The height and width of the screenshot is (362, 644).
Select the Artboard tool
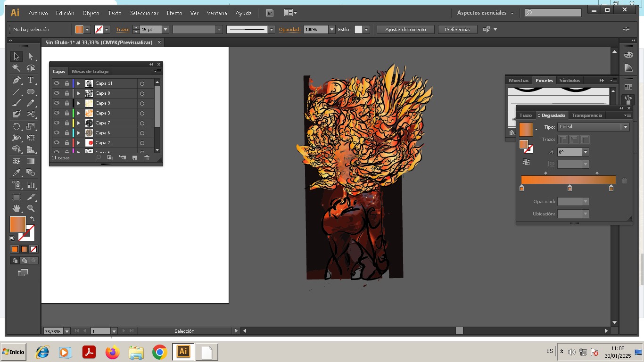[x=17, y=197]
